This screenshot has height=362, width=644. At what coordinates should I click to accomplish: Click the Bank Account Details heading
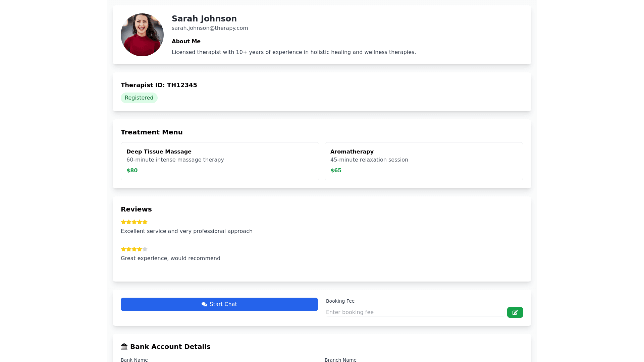(x=170, y=347)
